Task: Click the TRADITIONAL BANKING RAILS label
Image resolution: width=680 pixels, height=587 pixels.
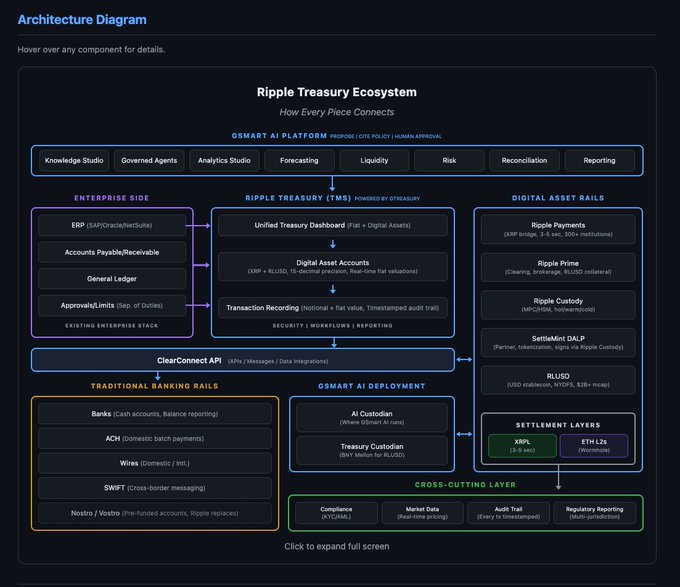Action: click(155, 386)
